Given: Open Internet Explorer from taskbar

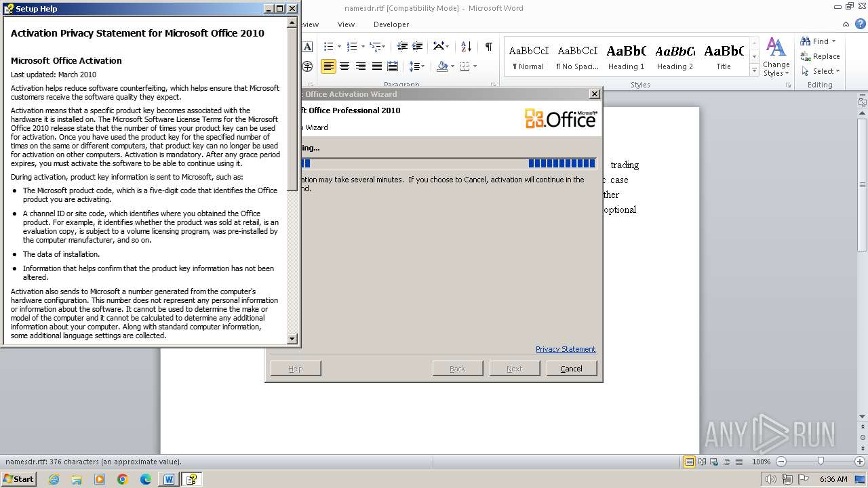Looking at the screenshot, I should [x=54, y=479].
